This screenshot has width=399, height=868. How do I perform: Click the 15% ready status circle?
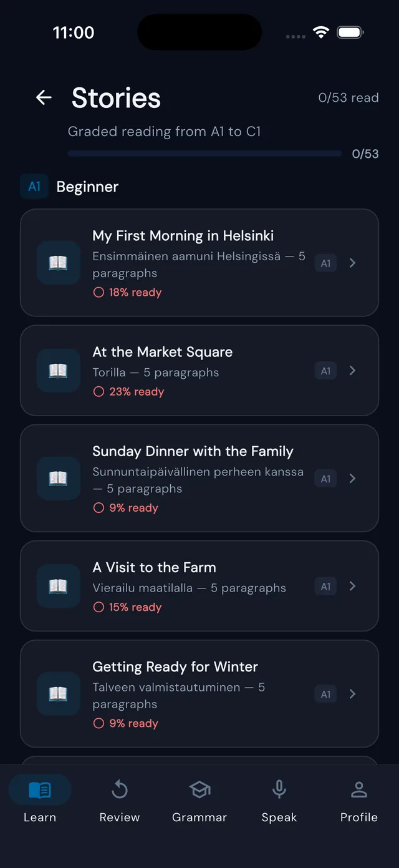click(99, 607)
